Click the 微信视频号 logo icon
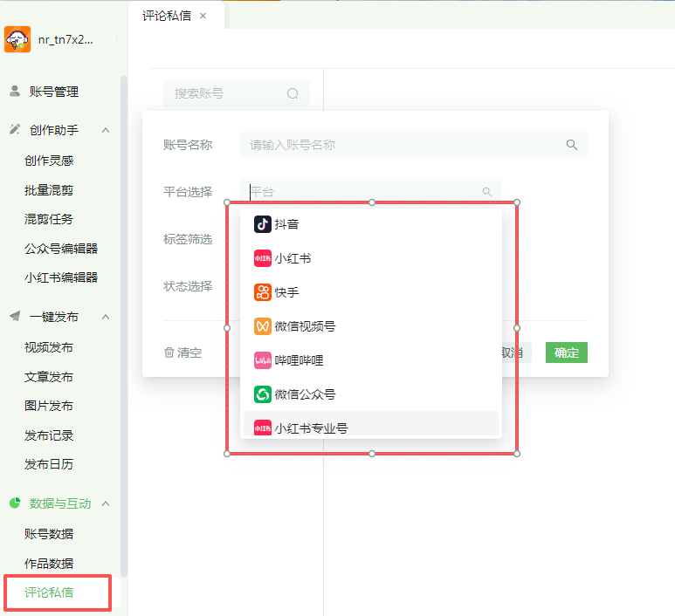Screen dimensions: 675x616 [263, 326]
